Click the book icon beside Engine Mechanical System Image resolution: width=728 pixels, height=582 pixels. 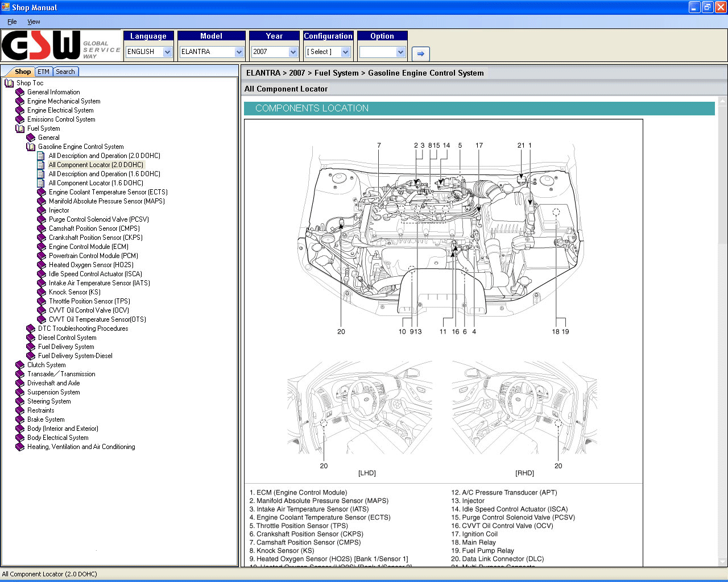[x=20, y=101]
